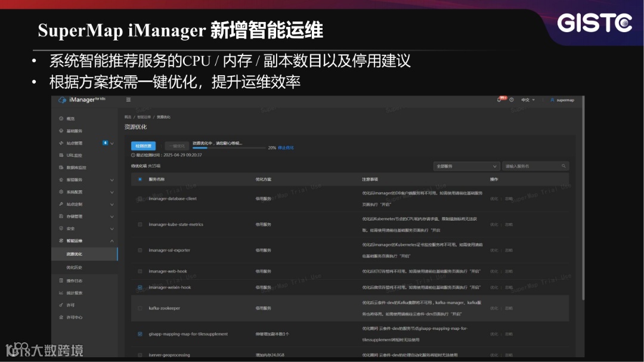Click the supermap username text
The width and height of the screenshot is (644, 362).
(565, 100)
